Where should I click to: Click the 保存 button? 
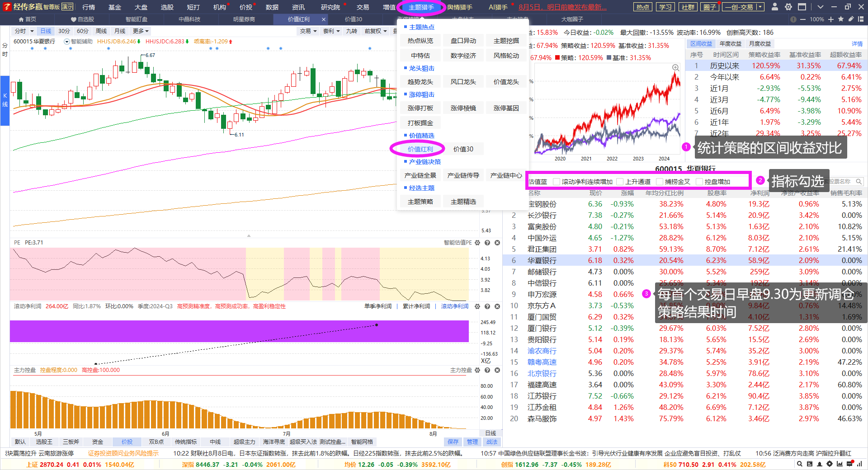(453, 442)
